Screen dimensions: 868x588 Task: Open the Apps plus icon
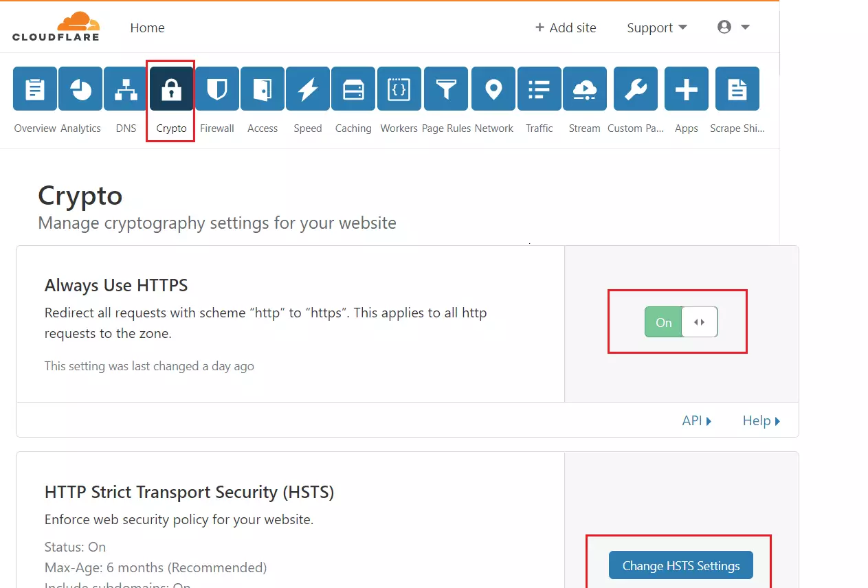coord(687,89)
